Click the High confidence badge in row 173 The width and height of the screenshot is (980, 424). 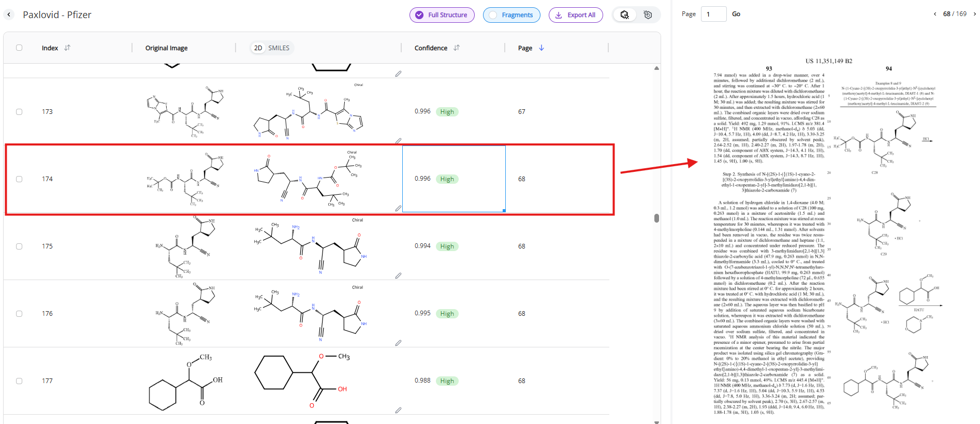(x=447, y=112)
